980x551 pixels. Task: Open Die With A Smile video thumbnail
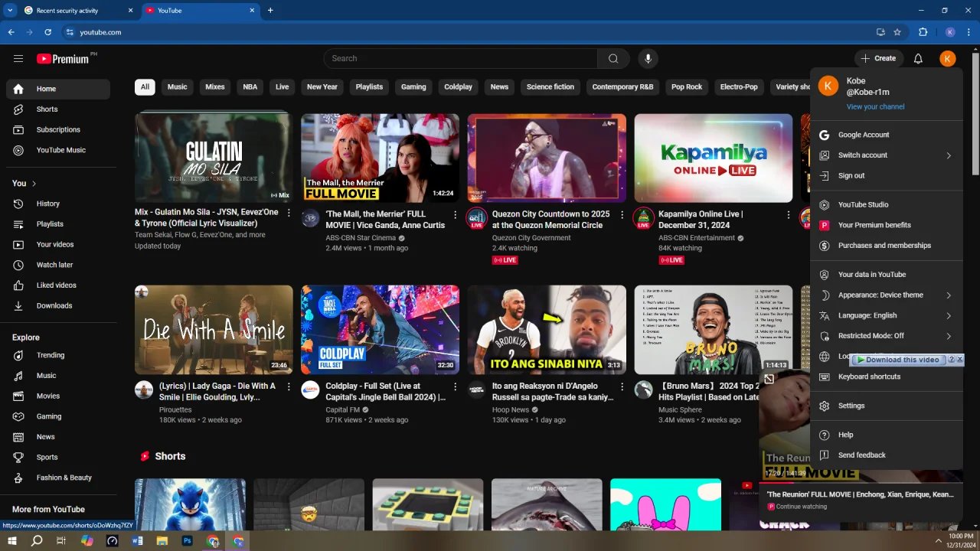214,330
